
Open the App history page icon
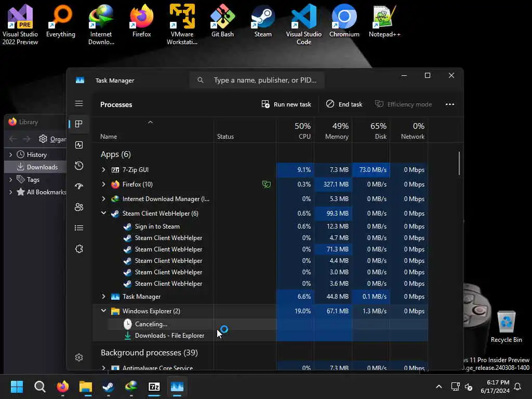pyautogui.click(x=79, y=166)
